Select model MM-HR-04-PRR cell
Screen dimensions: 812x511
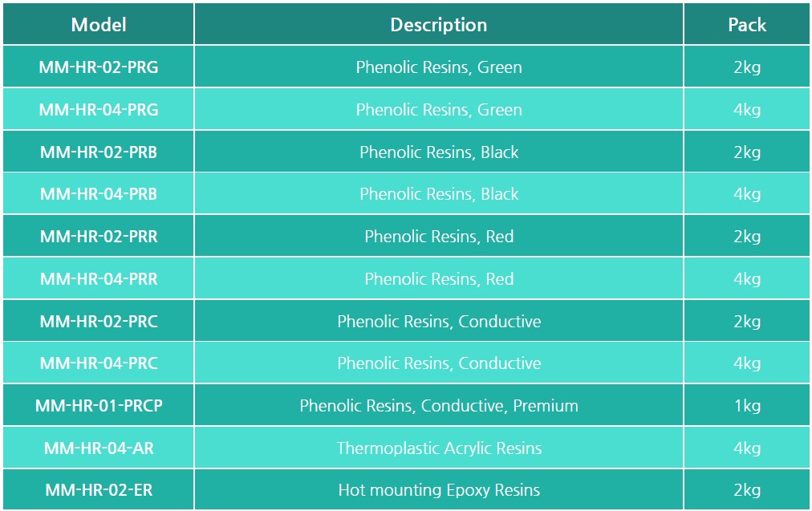pos(99,278)
